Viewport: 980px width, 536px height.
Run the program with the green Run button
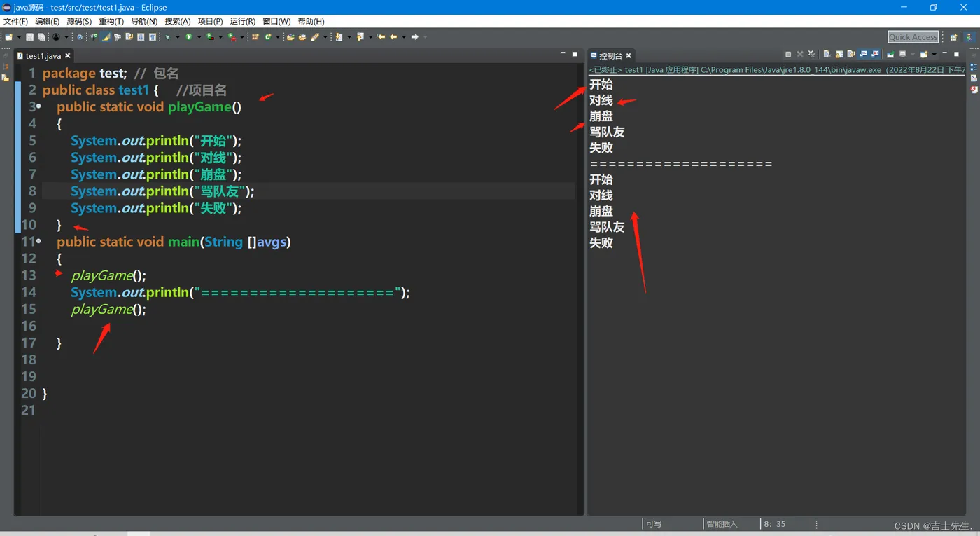(189, 36)
